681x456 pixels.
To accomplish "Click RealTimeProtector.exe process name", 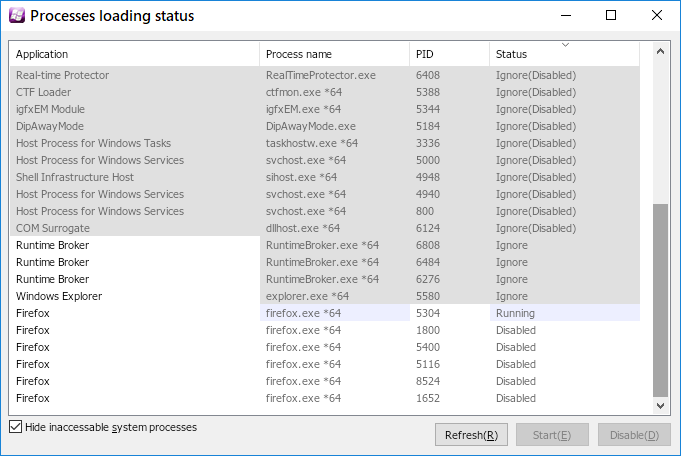I will [x=321, y=75].
